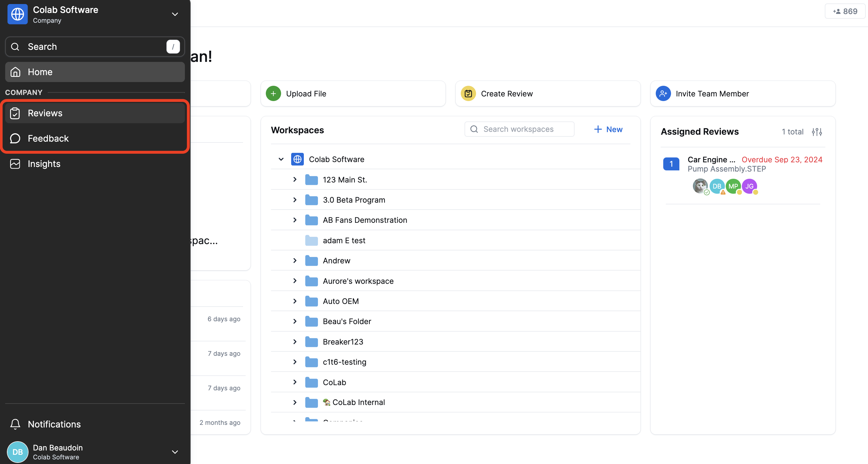
Task: Open Assigned Reviews filter settings icon
Action: (817, 132)
